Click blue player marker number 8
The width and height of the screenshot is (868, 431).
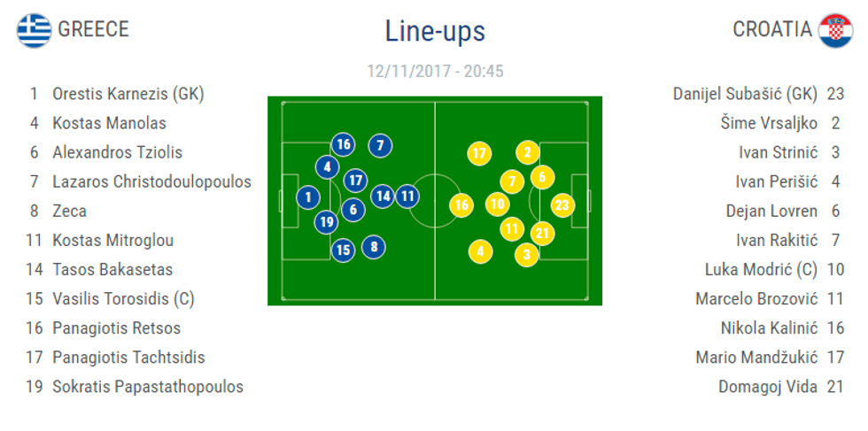[374, 247]
